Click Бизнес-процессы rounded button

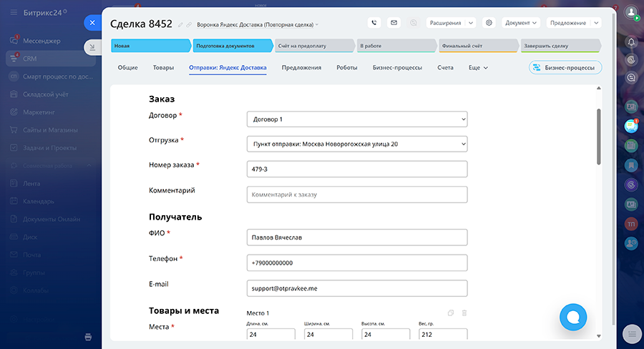coord(565,68)
